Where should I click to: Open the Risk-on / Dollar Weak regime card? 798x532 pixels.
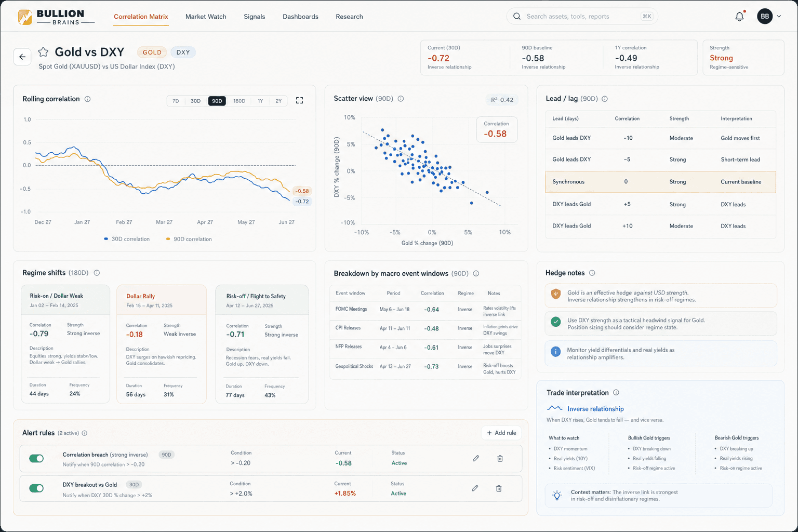65,344
